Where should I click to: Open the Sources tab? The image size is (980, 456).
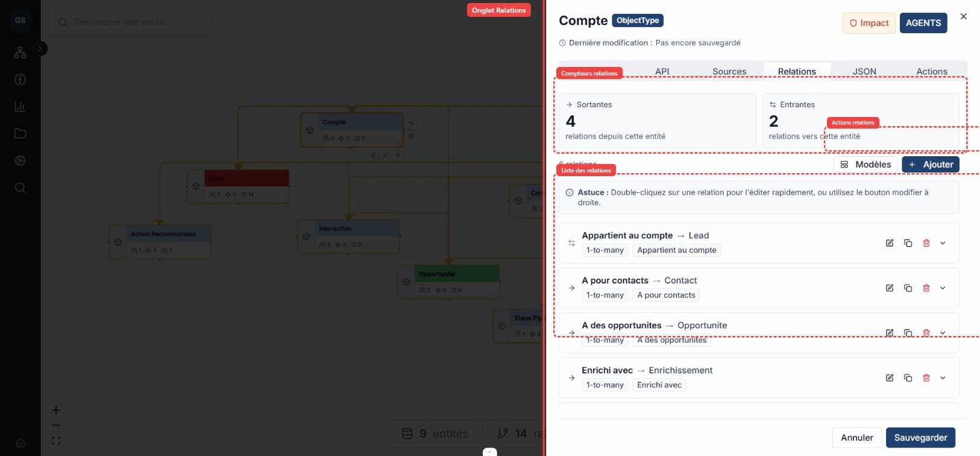[x=729, y=71]
